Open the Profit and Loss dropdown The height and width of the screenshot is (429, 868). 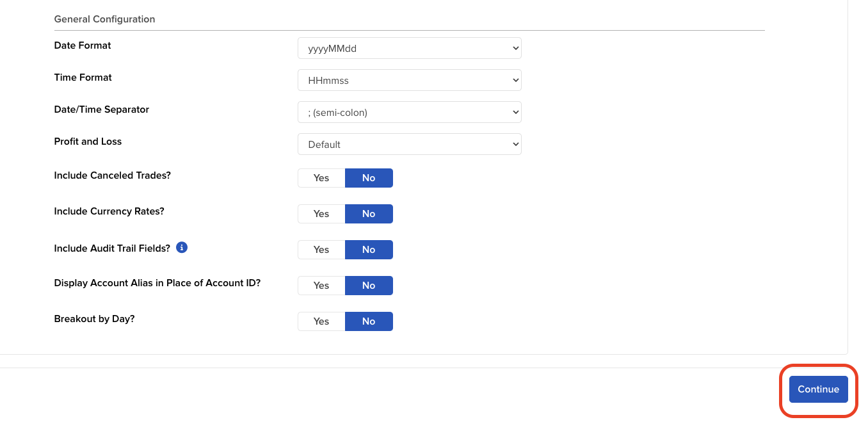[409, 144]
